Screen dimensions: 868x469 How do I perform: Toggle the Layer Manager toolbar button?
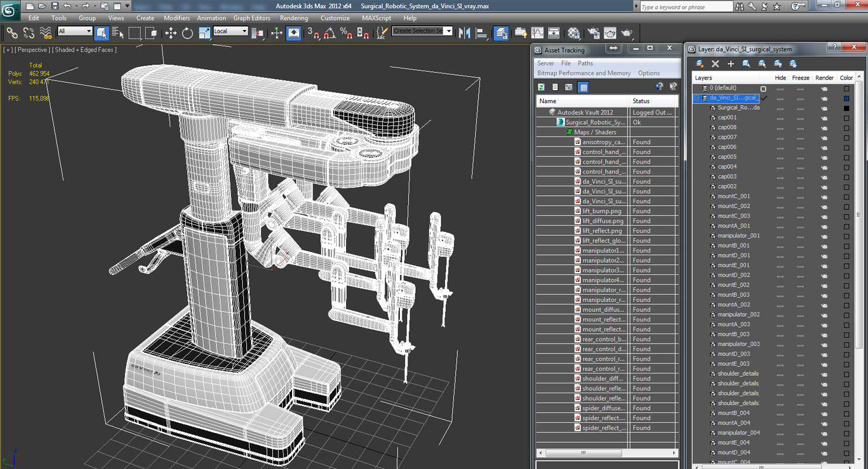pyautogui.click(x=501, y=33)
